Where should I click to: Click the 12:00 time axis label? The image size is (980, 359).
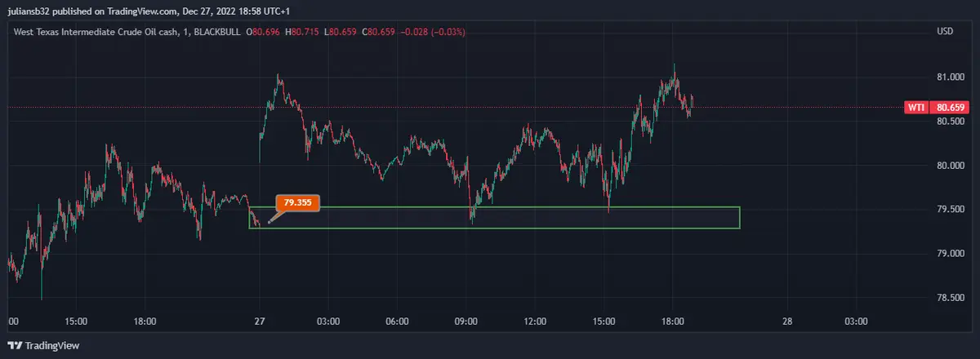pyautogui.click(x=534, y=321)
